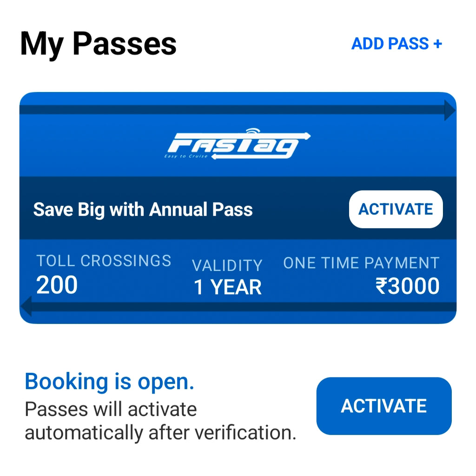Select the My Passes heading
Screen dimensions: 476x476
(98, 44)
